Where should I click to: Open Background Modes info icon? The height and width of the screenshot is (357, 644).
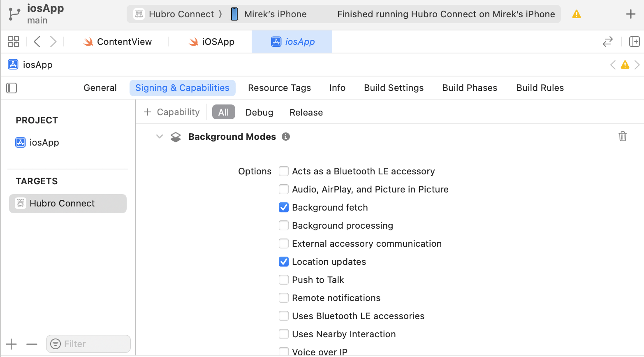coord(286,137)
